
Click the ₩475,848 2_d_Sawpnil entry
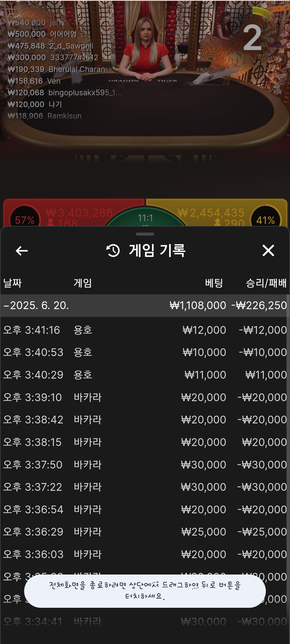point(50,46)
